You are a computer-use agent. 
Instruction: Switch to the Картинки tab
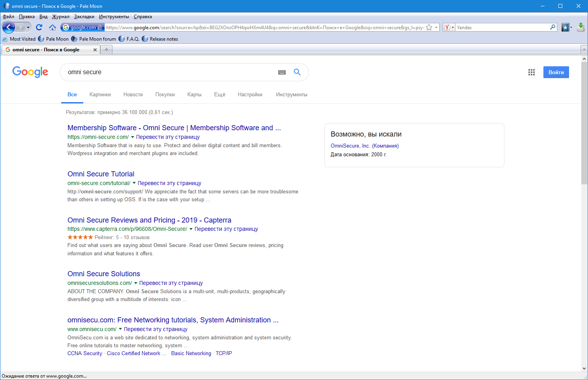click(x=100, y=95)
